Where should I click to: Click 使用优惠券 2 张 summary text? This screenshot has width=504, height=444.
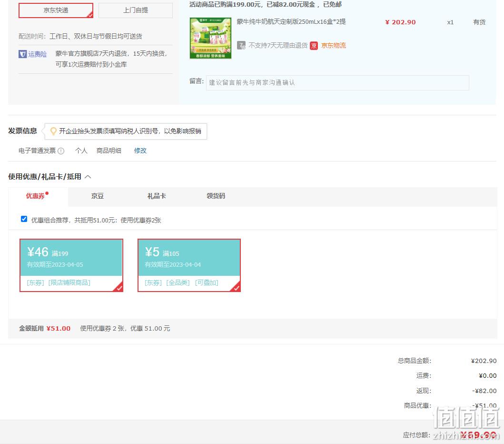tap(125, 329)
